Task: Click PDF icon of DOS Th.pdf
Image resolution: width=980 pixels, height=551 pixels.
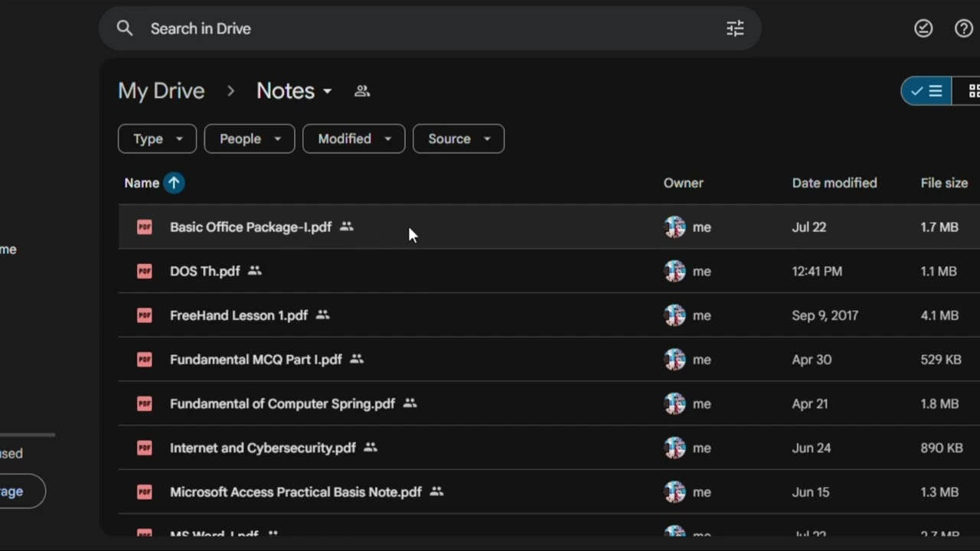Action: point(145,271)
